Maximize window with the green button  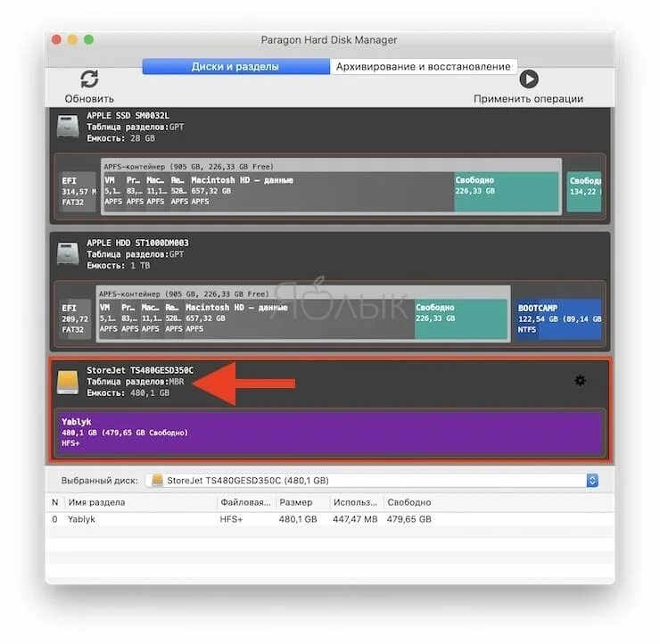coord(88,39)
